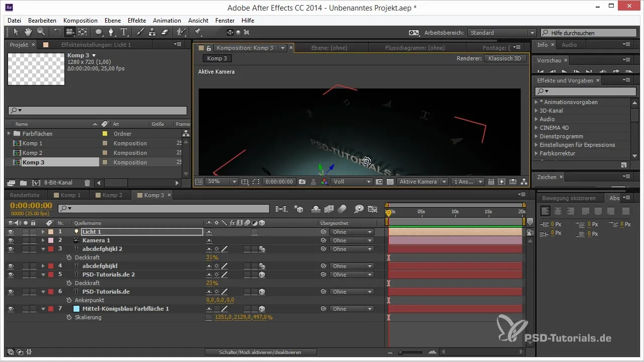The width and height of the screenshot is (644, 362).
Task: Click the red label color of layer 3
Action: point(50,249)
